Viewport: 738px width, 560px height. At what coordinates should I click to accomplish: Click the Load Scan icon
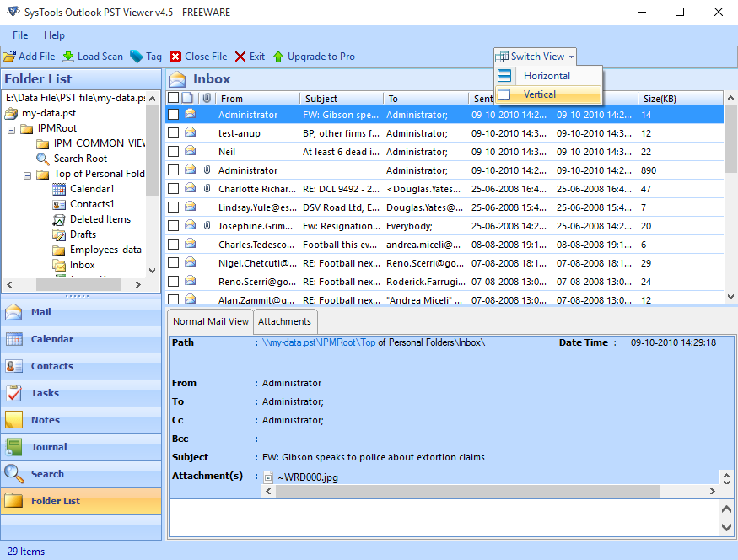coord(68,57)
